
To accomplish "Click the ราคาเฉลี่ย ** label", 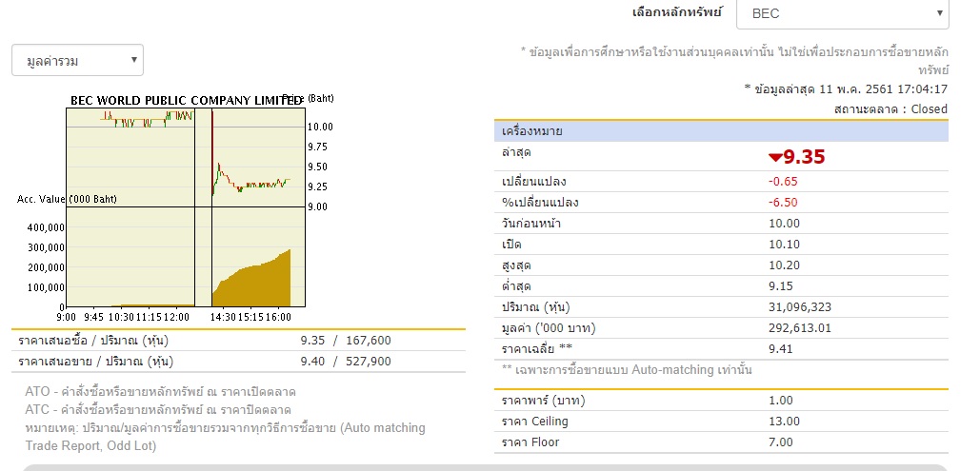I will 537,349.
